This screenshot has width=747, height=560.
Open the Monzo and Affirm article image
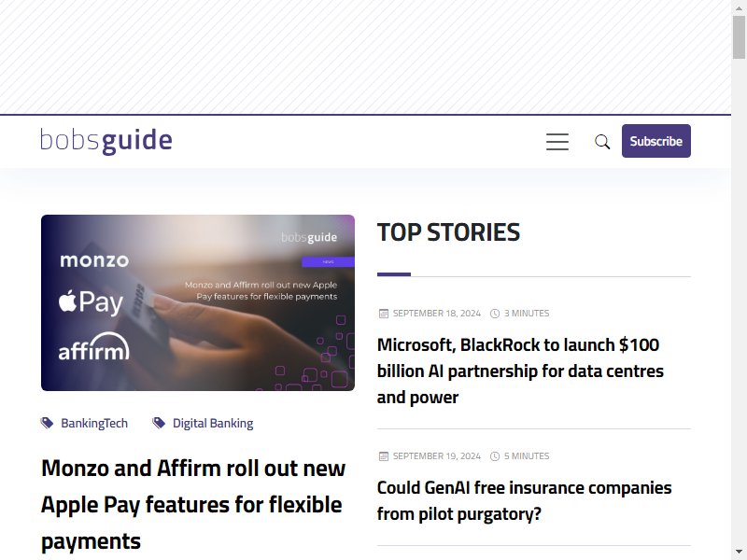click(x=198, y=302)
